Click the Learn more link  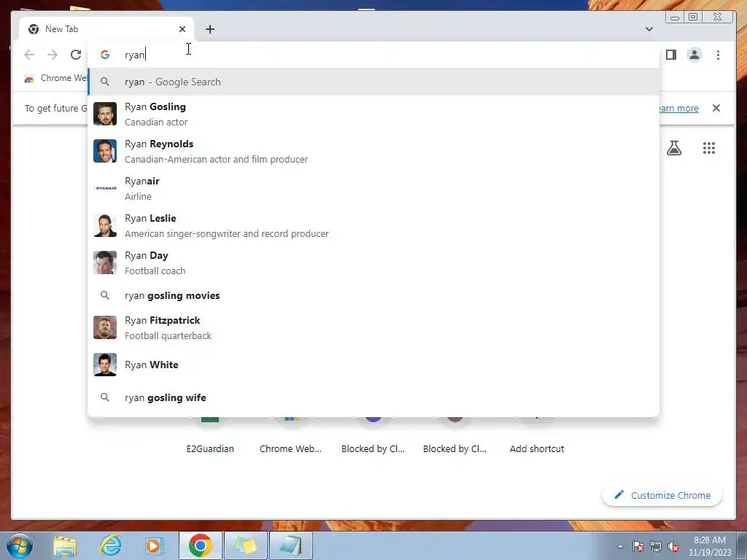tap(679, 108)
